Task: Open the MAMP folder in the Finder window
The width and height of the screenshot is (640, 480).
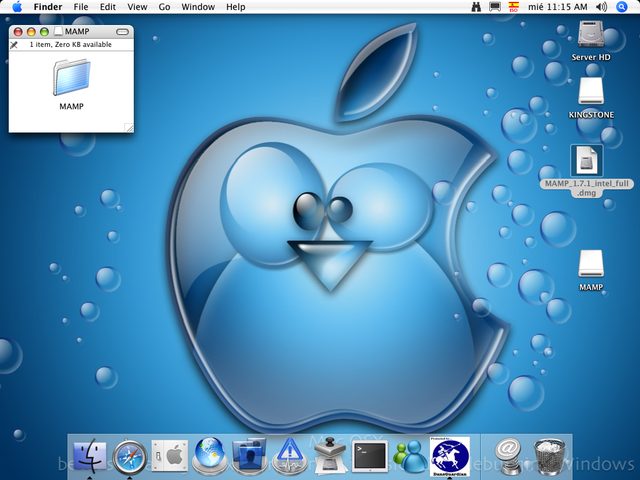Action: [x=71, y=78]
